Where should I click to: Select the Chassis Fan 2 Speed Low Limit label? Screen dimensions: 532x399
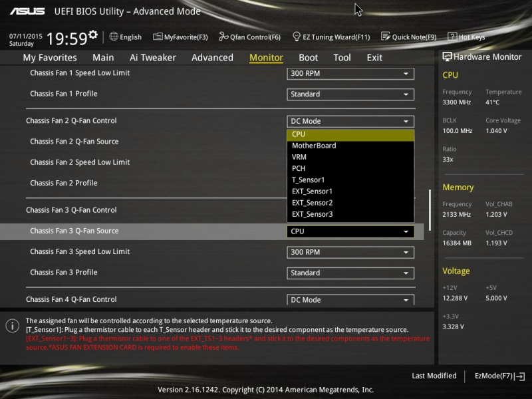coord(80,162)
